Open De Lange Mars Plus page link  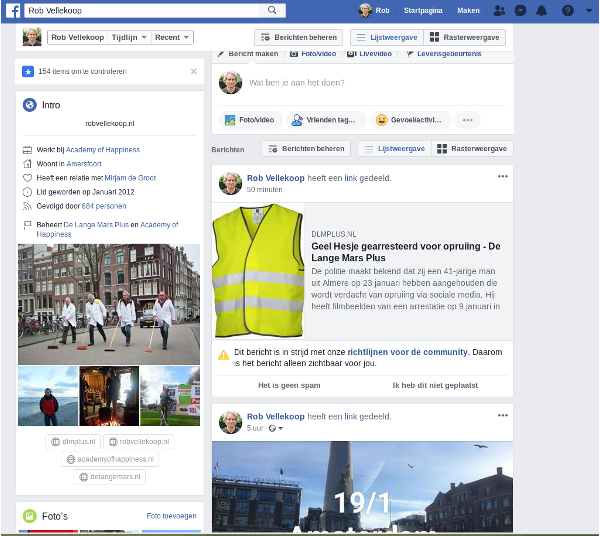pyautogui.click(x=96, y=225)
